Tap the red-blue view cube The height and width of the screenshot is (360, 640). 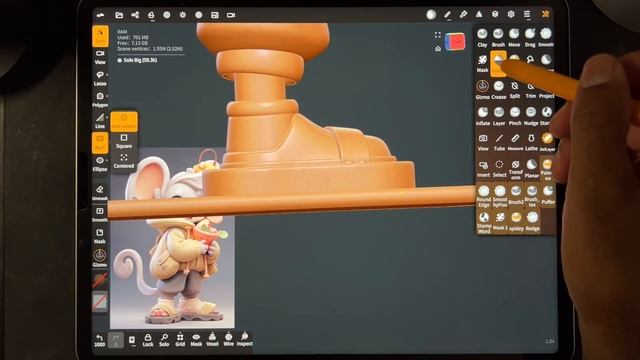pyautogui.click(x=455, y=42)
